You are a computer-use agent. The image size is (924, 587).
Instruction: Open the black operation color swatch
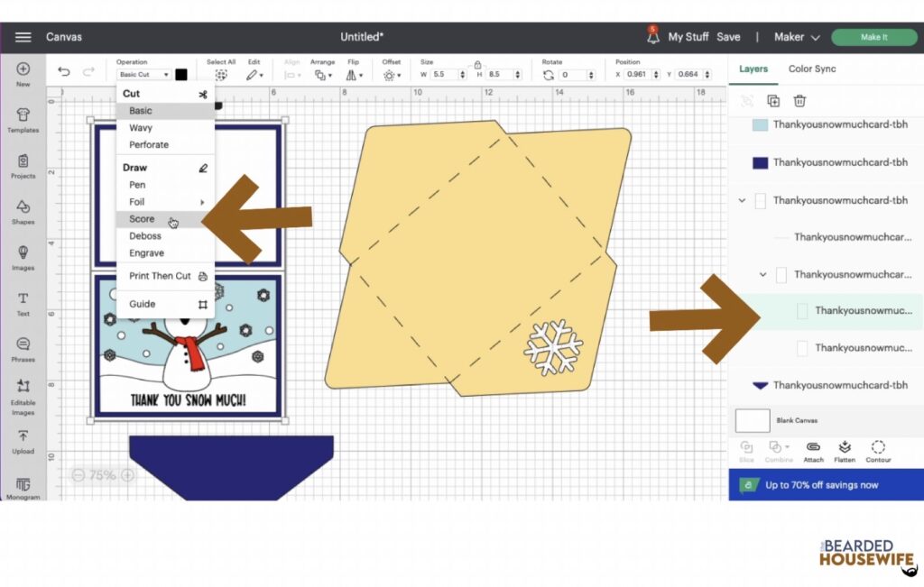[x=181, y=74]
